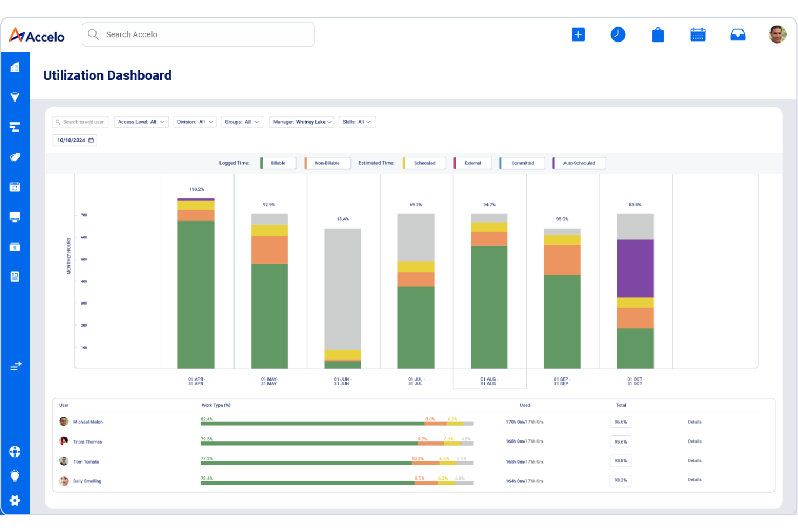Click Michael Melon's avatar
This screenshot has width=798, height=532.
(x=64, y=422)
